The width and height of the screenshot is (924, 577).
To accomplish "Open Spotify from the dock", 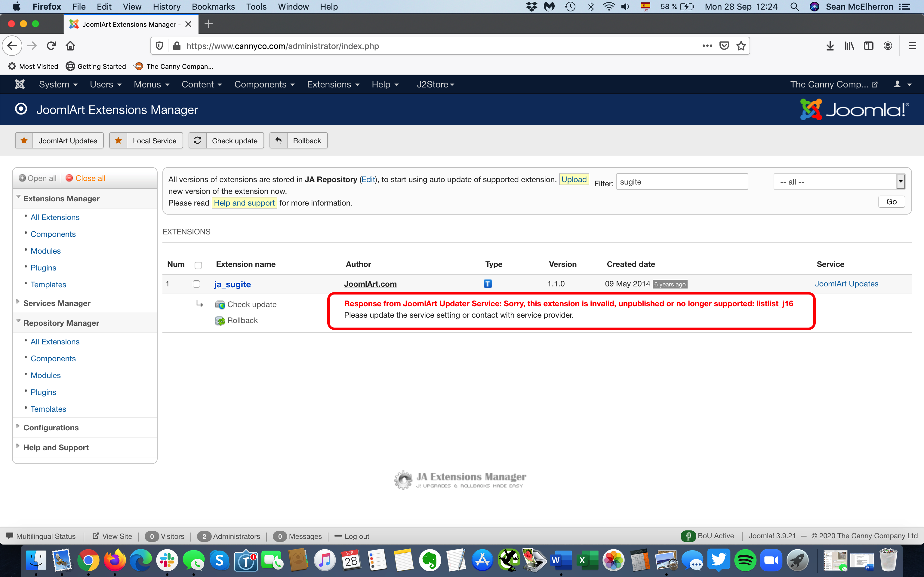I will [745, 560].
